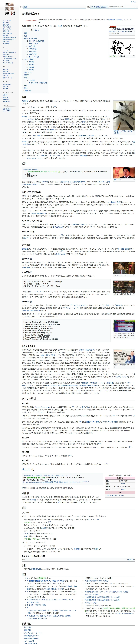This screenshot has height=644, width=138.
Task: Jump to '3.1 3,044件、3,519件説' in the contents
Action: [x=35, y=41]
